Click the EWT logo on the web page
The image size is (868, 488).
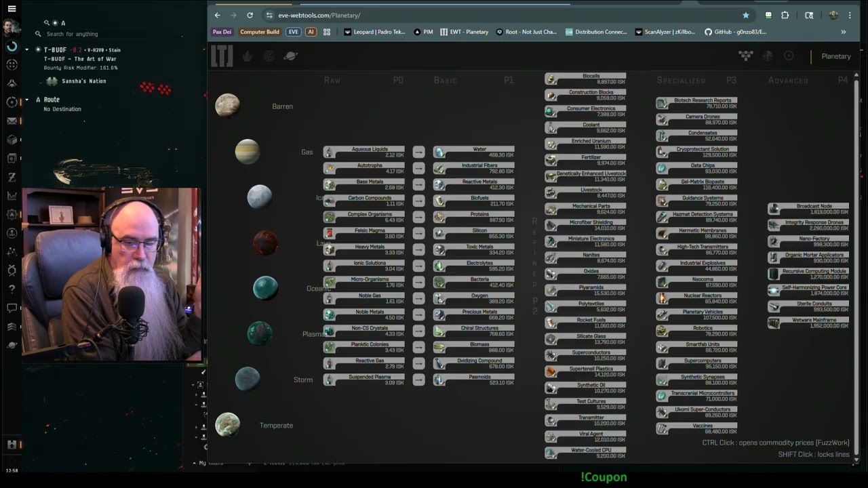coord(222,56)
